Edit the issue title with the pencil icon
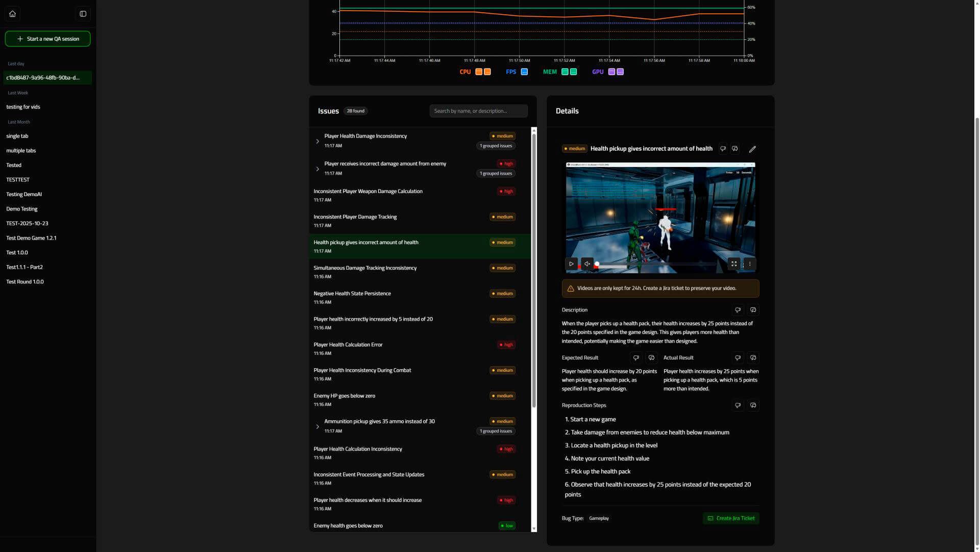Screen dimensions: 980x552 752,149
